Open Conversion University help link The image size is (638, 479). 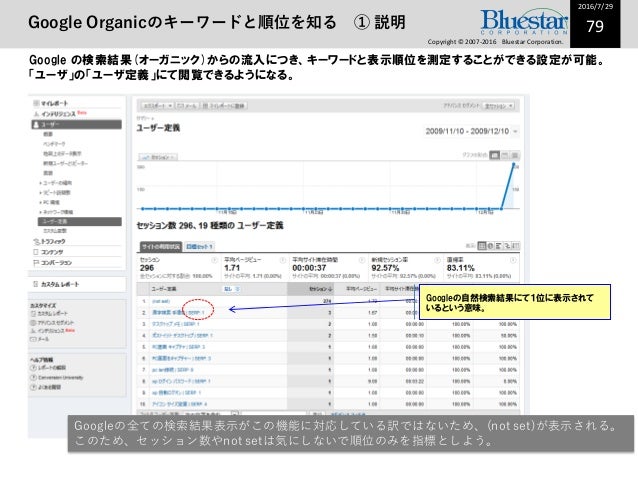(61, 377)
